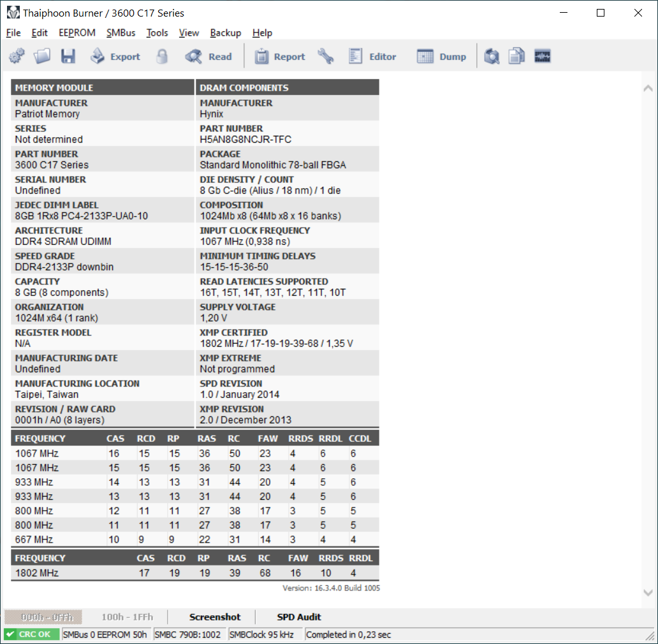Click the CRC OK status indicator
The width and height of the screenshot is (658, 644).
pos(32,634)
